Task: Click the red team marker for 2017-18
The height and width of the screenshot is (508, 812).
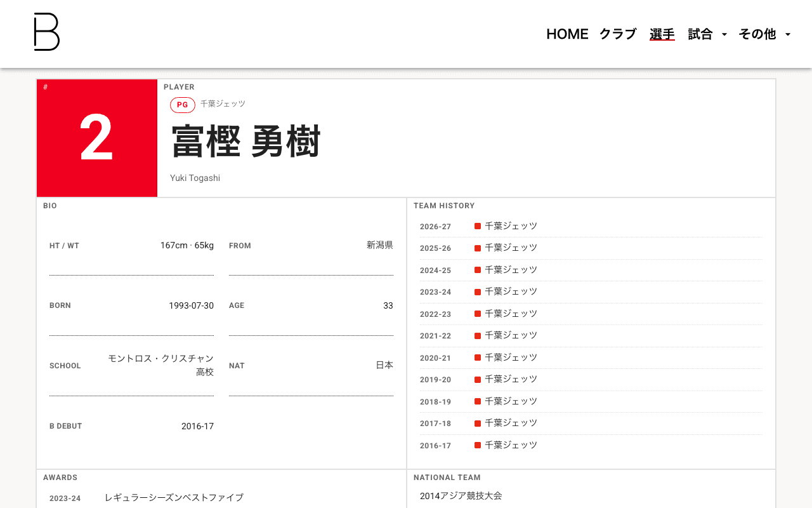Action: click(x=478, y=423)
